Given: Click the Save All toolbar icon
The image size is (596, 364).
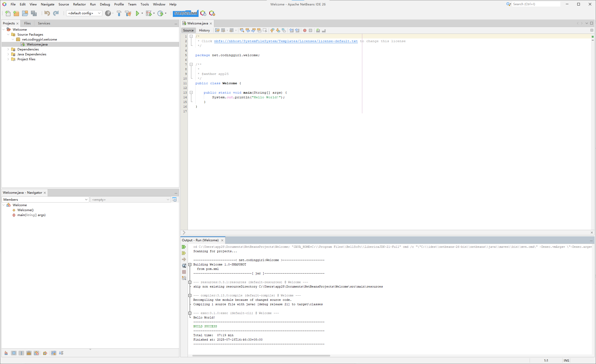Looking at the screenshot, I should 34,13.
